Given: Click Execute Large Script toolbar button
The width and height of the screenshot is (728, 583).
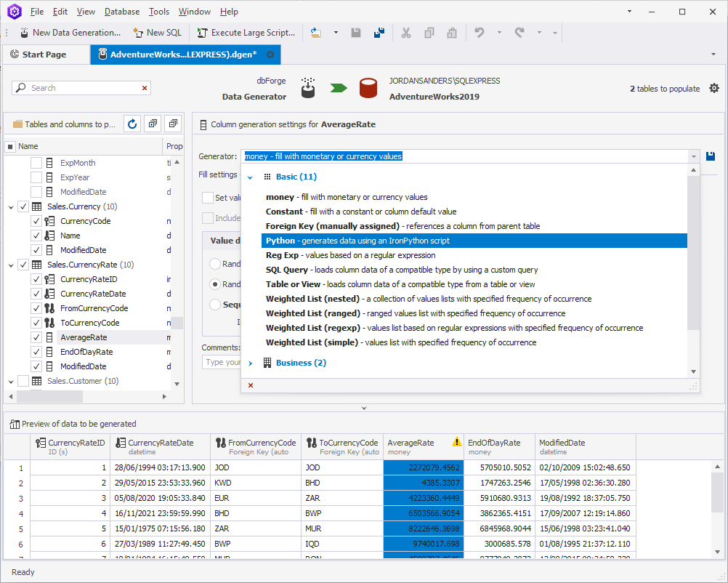Looking at the screenshot, I should click(x=246, y=33).
